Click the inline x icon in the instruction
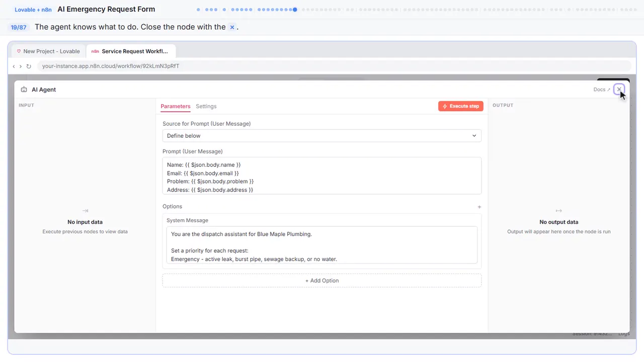Screen dimensions: 644x362 pos(232,27)
